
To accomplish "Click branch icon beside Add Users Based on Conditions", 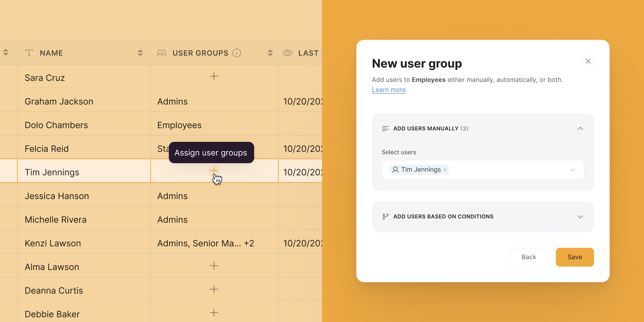I will click(385, 216).
